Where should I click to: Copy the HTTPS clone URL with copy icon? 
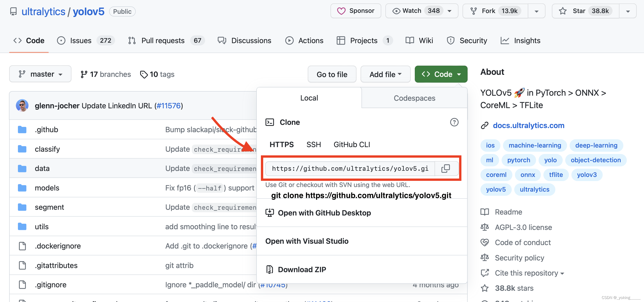click(446, 168)
